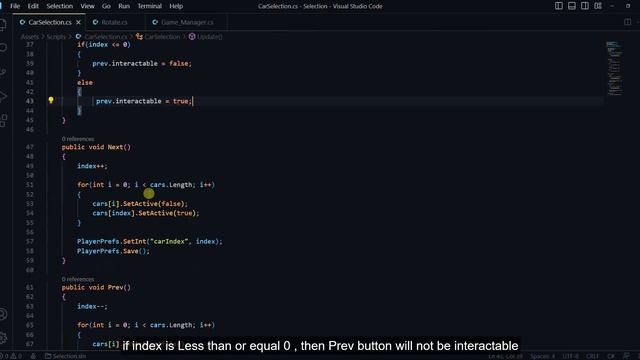
Task: Open the Terminal menu
Action: point(149,6)
